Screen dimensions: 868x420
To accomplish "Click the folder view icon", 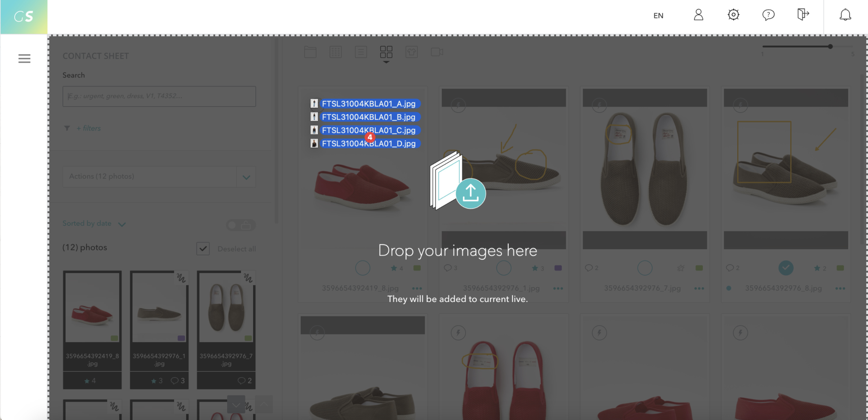I will click(310, 52).
